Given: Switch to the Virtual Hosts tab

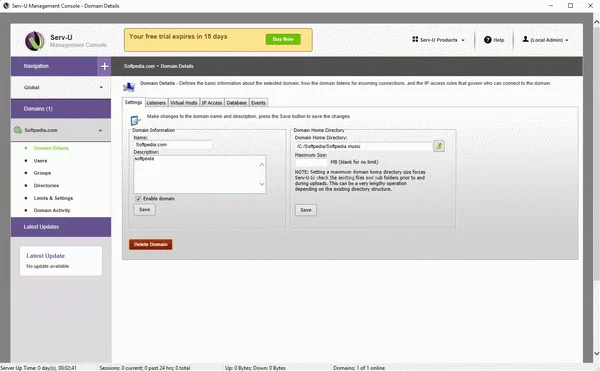Looking at the screenshot, I should [184, 103].
